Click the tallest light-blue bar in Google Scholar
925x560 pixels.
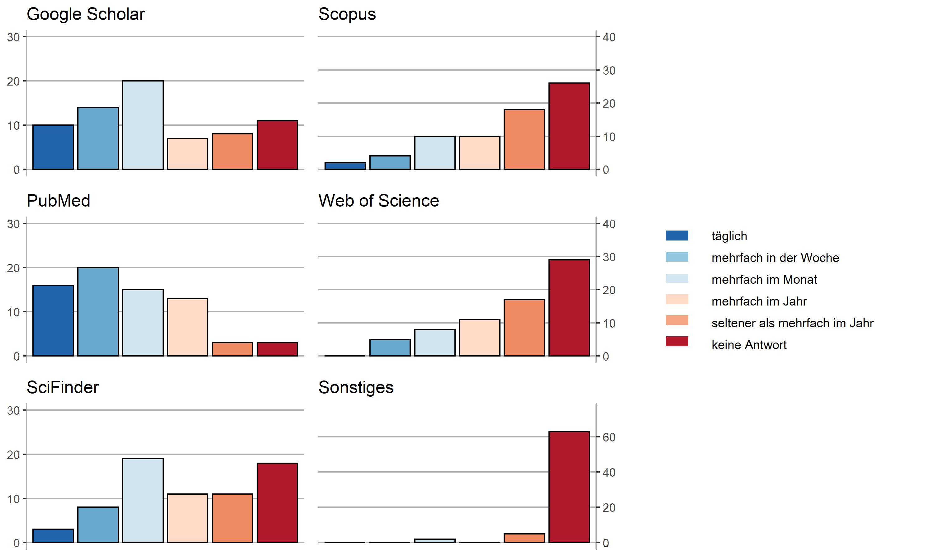(143, 125)
